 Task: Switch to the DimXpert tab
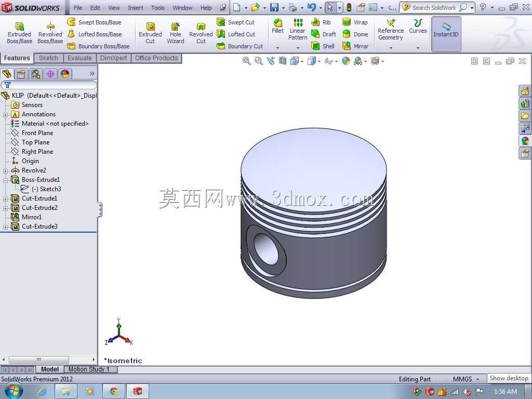pyautogui.click(x=113, y=58)
